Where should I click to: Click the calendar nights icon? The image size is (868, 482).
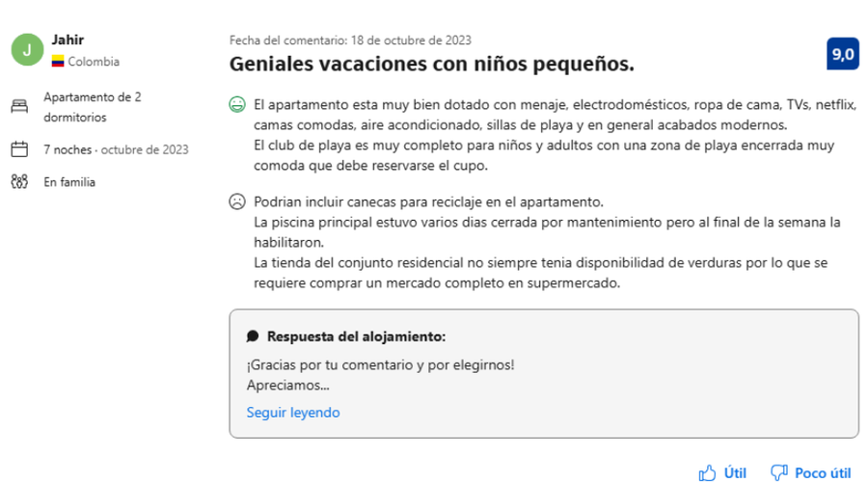[18, 149]
